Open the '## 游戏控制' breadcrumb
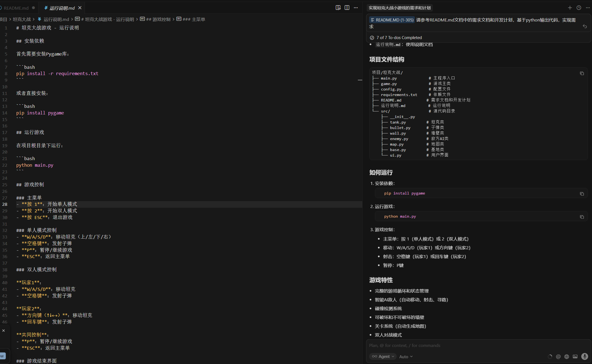The width and height of the screenshot is (592, 364). [x=158, y=19]
